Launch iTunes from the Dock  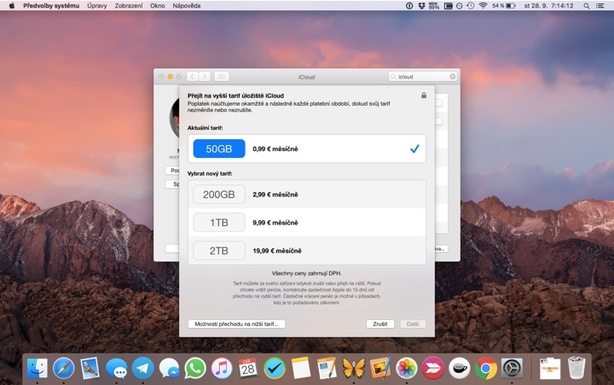click(222, 368)
